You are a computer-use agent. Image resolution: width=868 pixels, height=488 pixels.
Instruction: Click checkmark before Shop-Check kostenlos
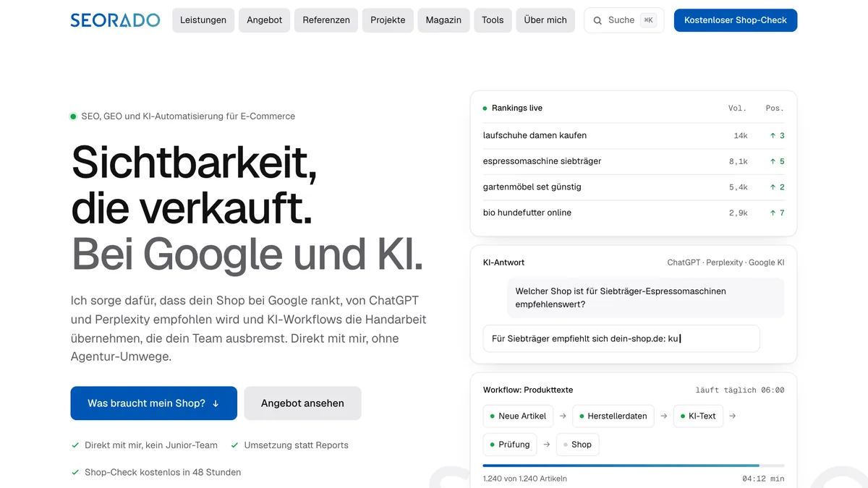[x=75, y=472]
